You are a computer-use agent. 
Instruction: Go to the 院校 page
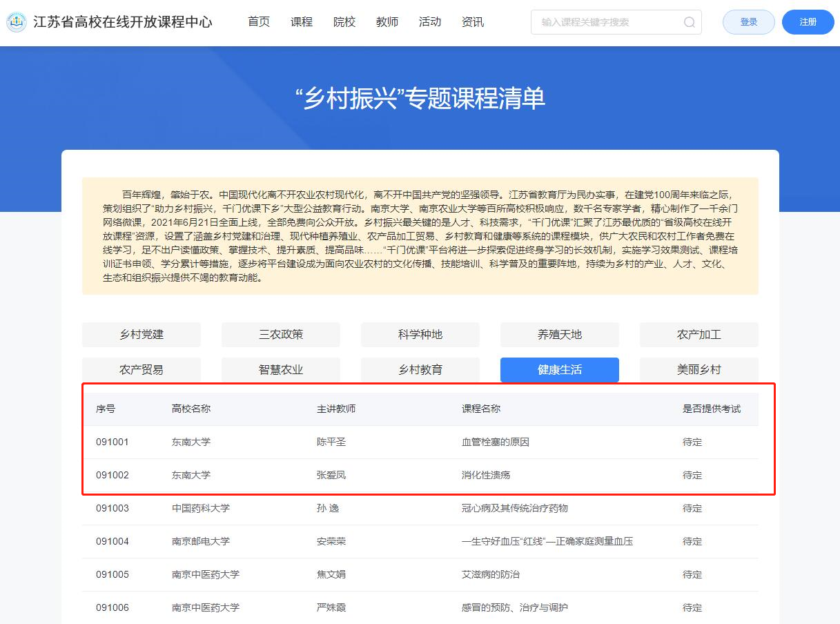pos(344,22)
